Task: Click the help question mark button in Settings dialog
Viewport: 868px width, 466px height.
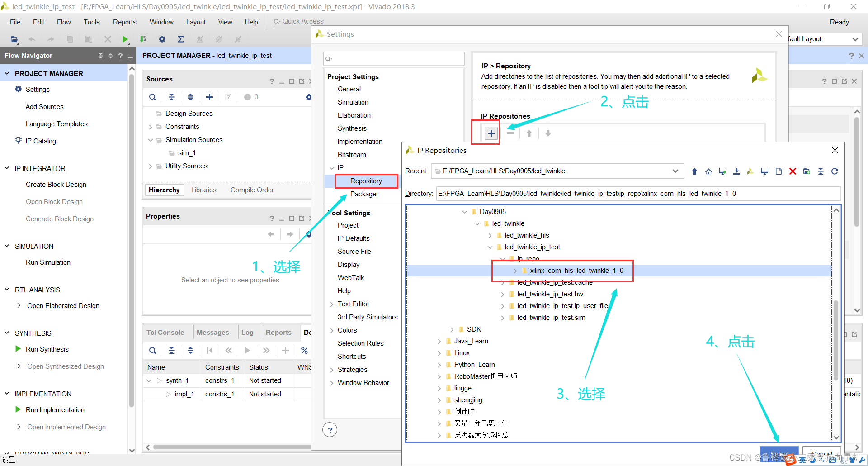Action: tap(330, 430)
